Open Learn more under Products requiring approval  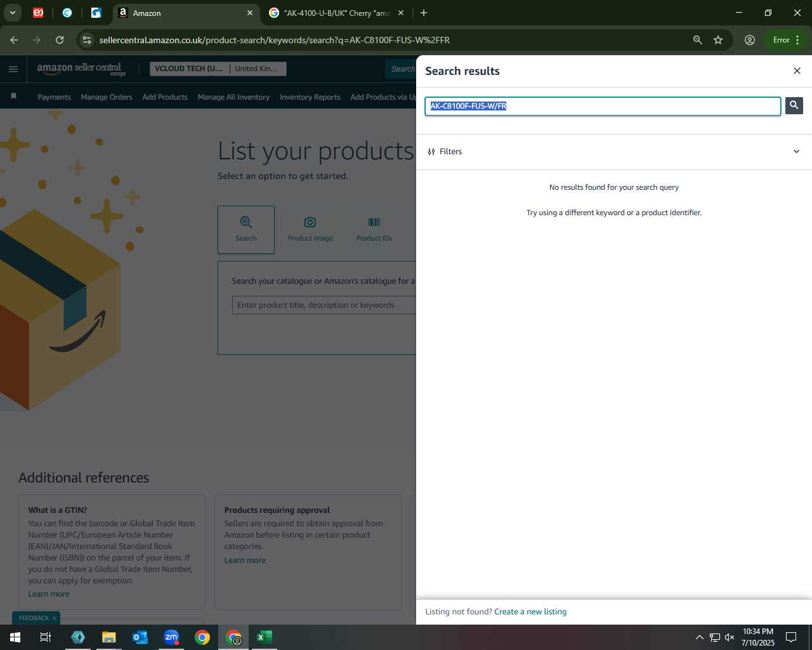click(245, 560)
